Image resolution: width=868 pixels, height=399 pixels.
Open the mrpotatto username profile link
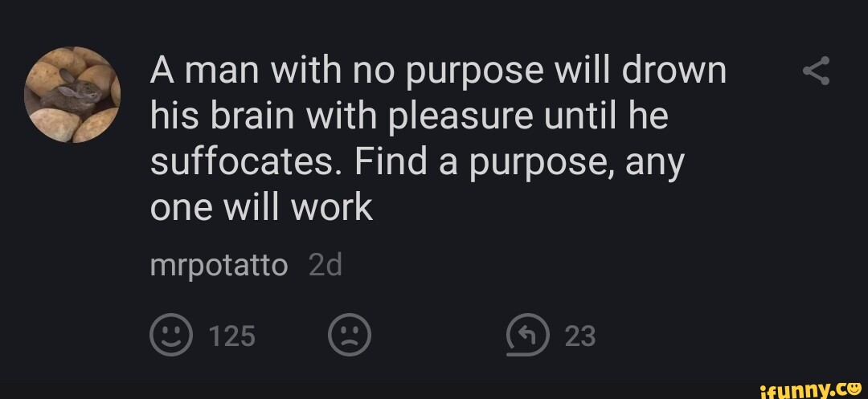point(219,265)
